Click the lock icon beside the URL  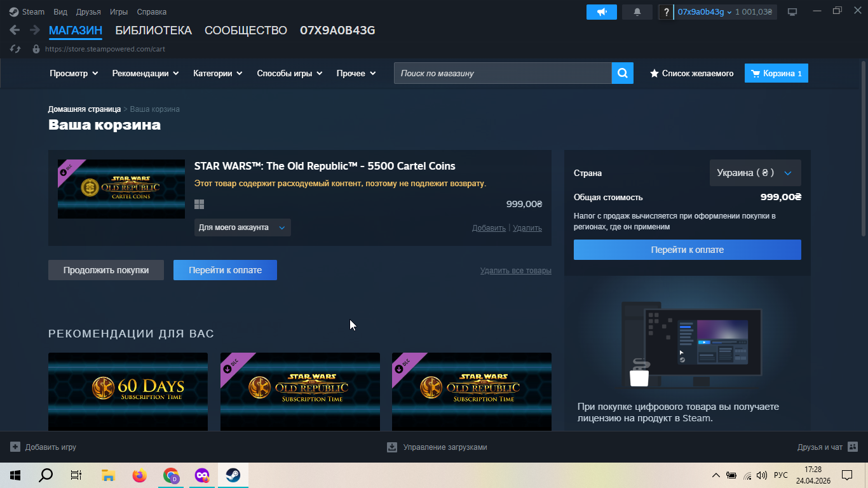point(36,49)
